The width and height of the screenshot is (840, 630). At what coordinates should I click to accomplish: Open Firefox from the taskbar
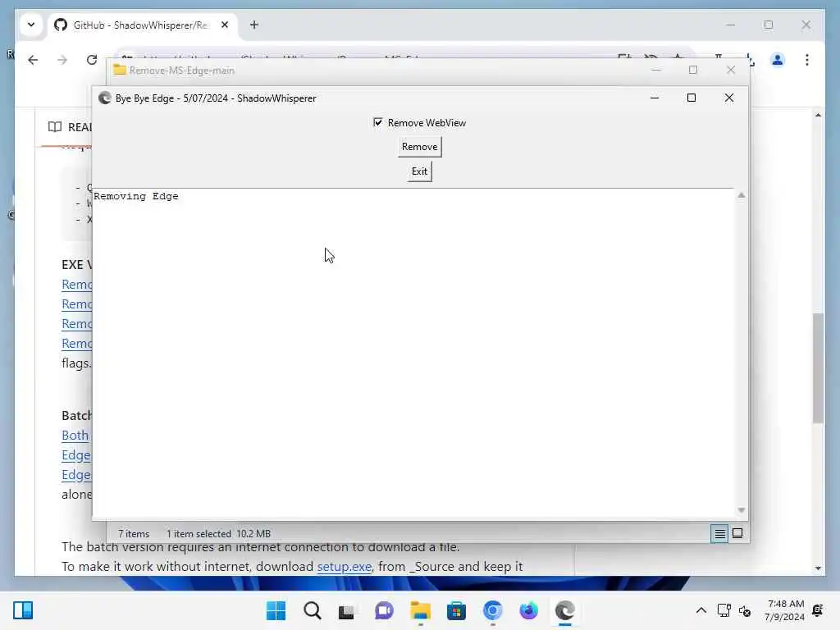pyautogui.click(x=529, y=610)
